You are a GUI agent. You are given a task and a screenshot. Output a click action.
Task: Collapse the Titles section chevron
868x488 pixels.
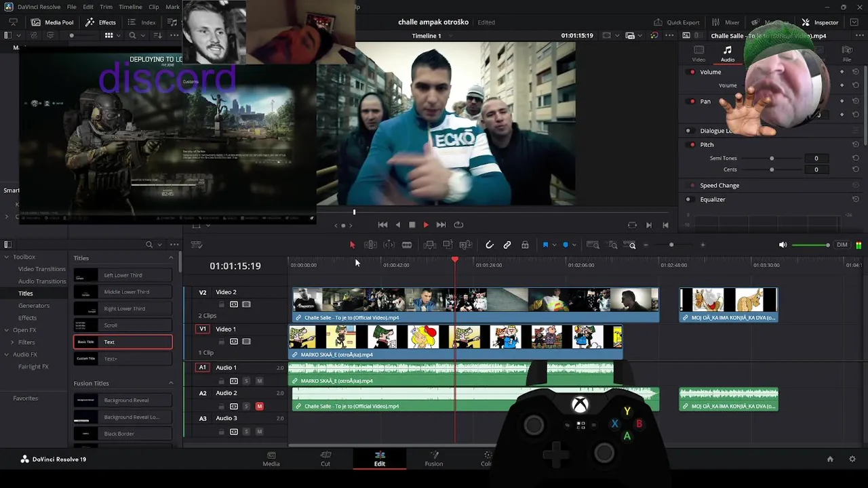point(171,258)
